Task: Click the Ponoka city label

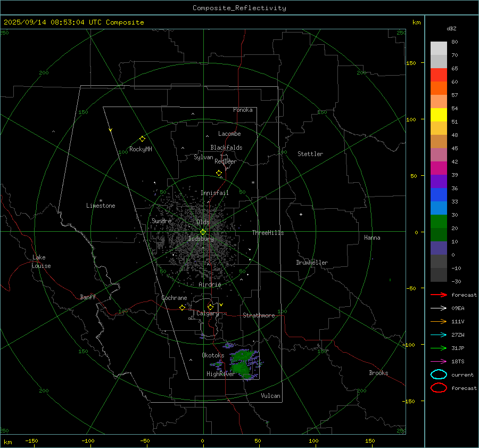Action: [x=243, y=110]
